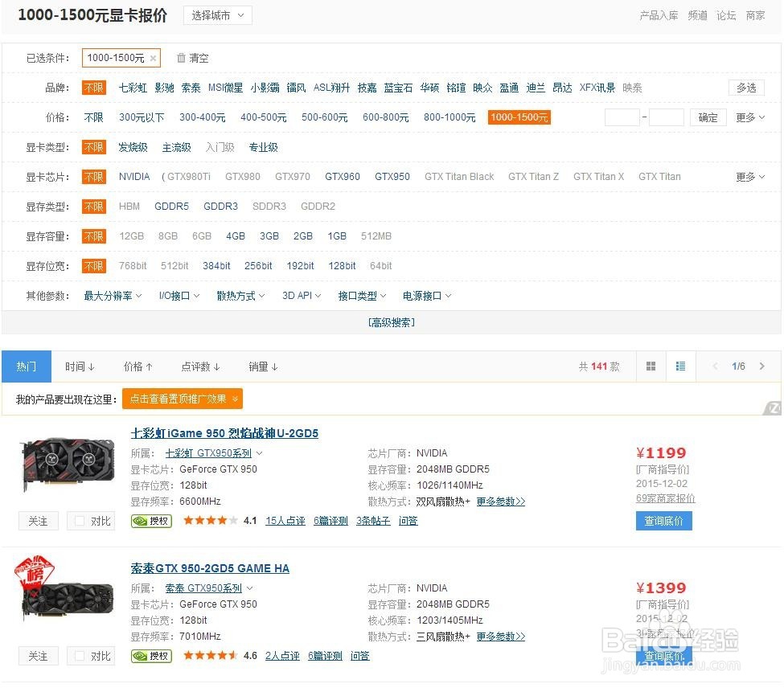The image size is (784, 692).
Task: Sort results by 价格
Action: [x=138, y=366]
